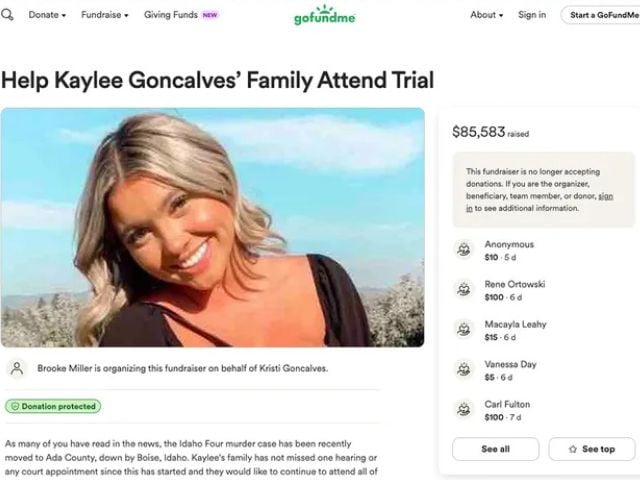Expand the Fundraise dropdown menu
Screen dimensions: 640x480
[x=104, y=15]
